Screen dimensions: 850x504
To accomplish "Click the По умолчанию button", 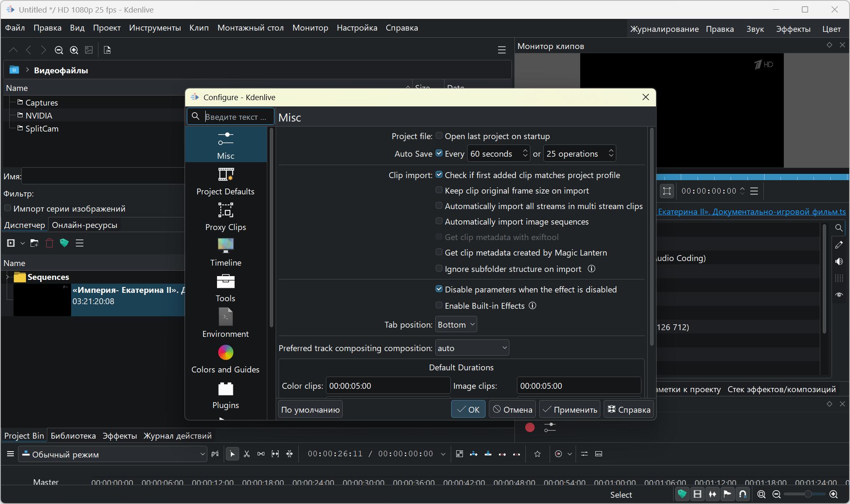I will click(310, 410).
